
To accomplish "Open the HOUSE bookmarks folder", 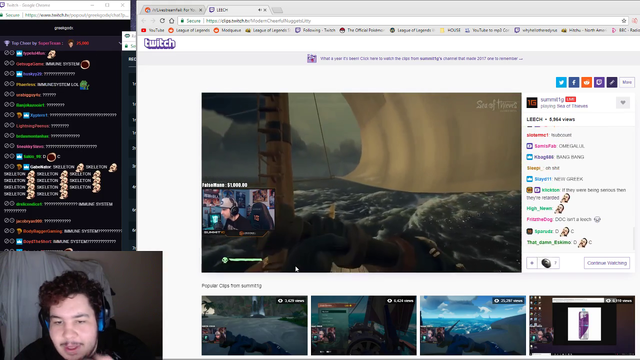I will 450,30.
